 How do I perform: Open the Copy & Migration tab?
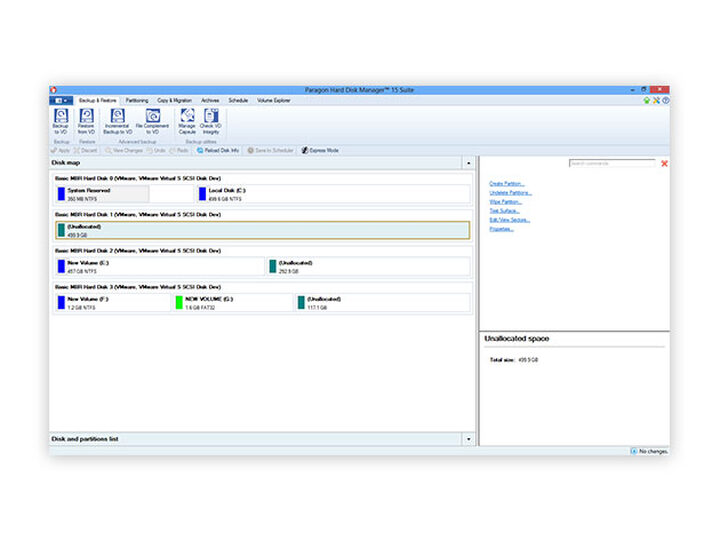(174, 101)
